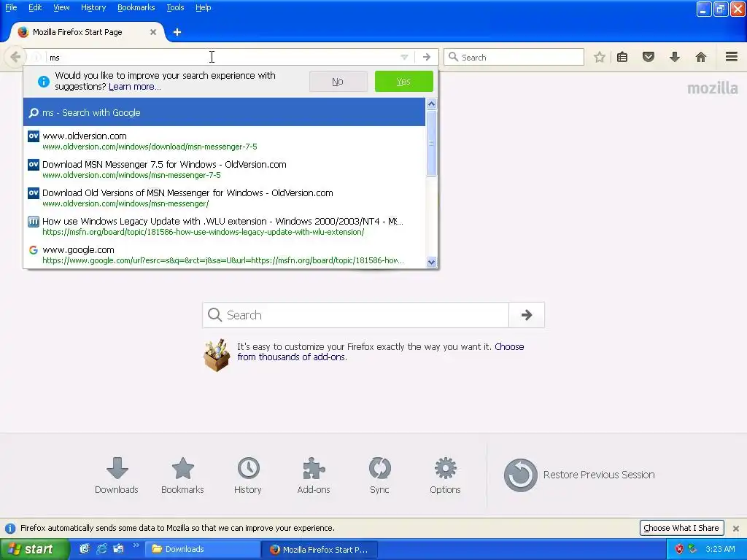
Task: Submit start page search arrow button
Action: [527, 315]
